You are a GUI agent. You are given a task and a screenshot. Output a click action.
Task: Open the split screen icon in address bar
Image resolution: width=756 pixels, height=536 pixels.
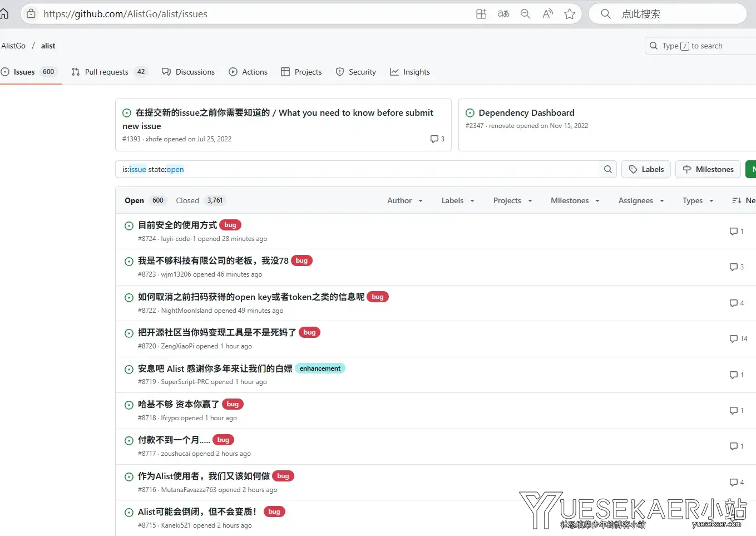click(x=481, y=14)
